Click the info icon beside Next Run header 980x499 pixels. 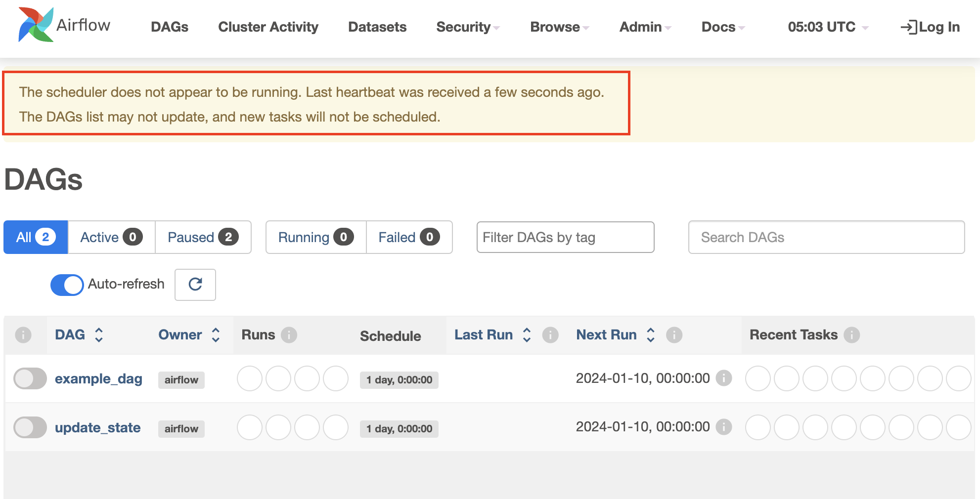674,335
